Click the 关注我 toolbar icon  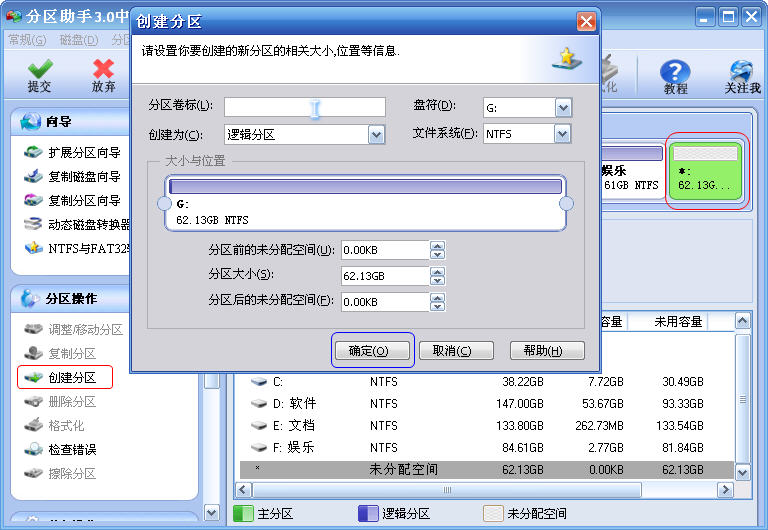pyautogui.click(x=742, y=76)
